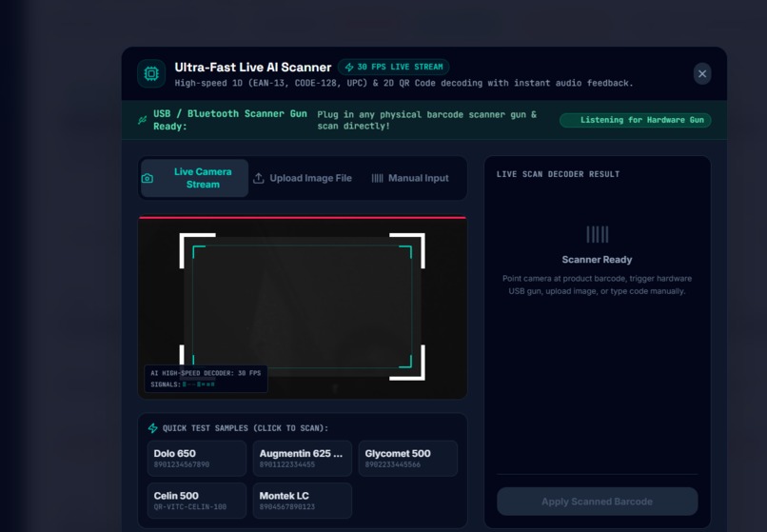This screenshot has width=767, height=532.
Task: Click the barcode icon above Scanner Ready
Action: tap(598, 234)
